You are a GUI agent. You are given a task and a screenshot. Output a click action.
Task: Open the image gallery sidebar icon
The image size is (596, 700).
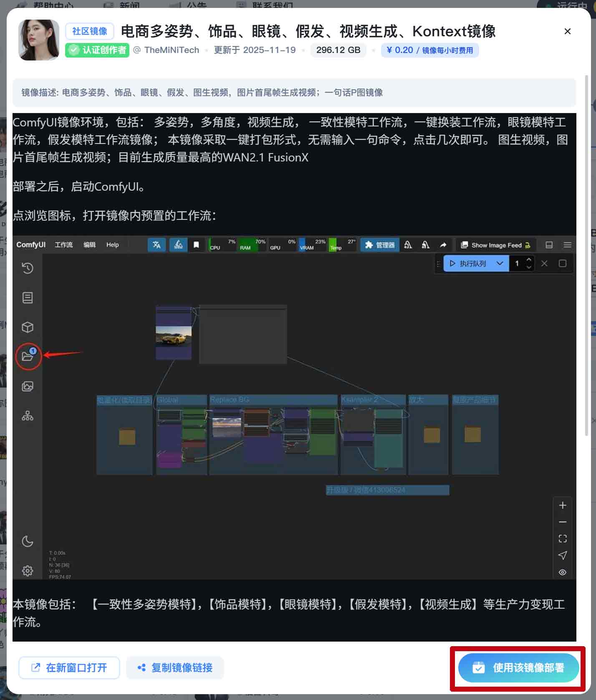(x=28, y=386)
